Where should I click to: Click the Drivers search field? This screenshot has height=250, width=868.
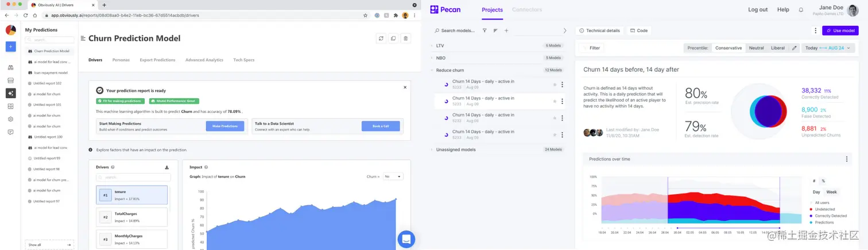tap(133, 178)
